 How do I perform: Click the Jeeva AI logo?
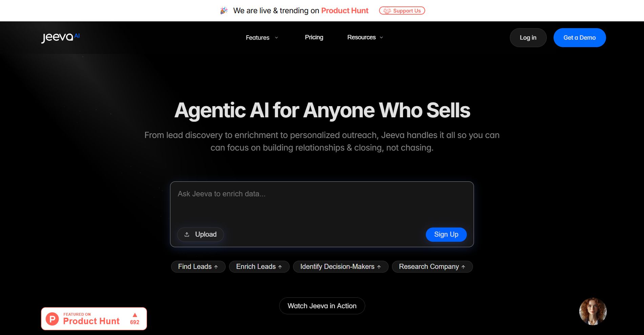click(60, 37)
